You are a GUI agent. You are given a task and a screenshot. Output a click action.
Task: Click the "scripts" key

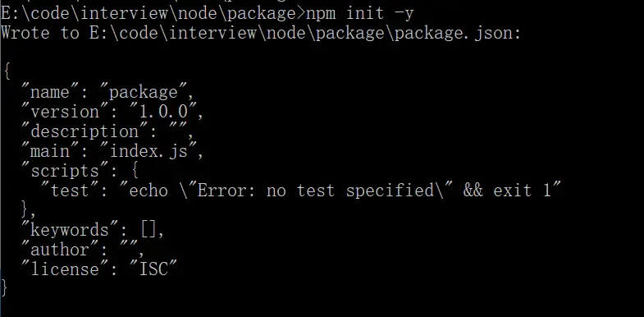pyautogui.click(x=65, y=171)
